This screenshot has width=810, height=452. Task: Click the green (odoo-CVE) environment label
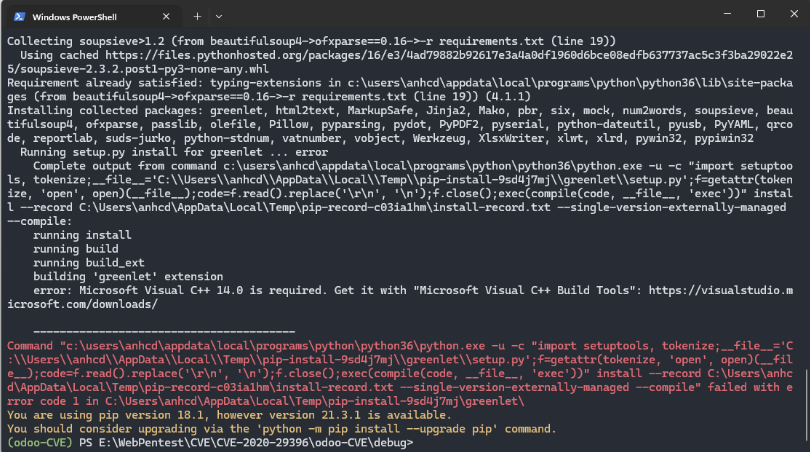tap(38, 442)
